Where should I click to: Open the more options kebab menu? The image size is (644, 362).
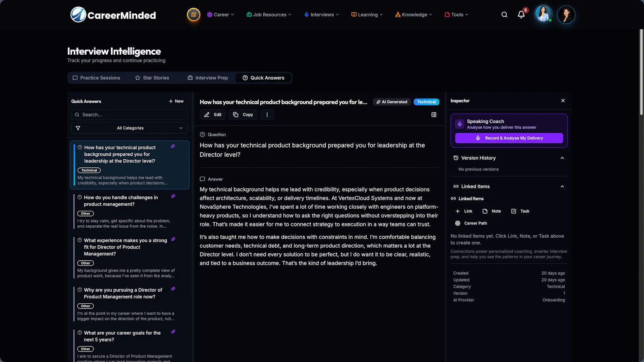click(x=267, y=115)
